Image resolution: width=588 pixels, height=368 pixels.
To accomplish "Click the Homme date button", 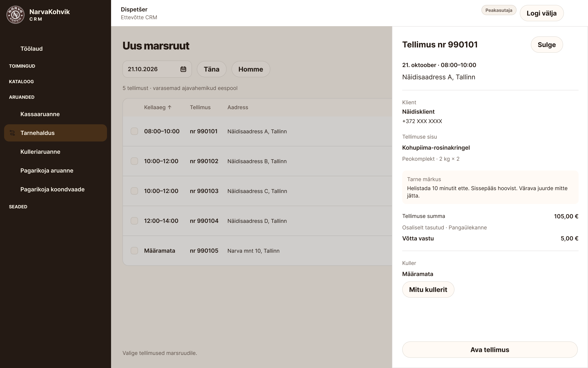I will pos(251,69).
